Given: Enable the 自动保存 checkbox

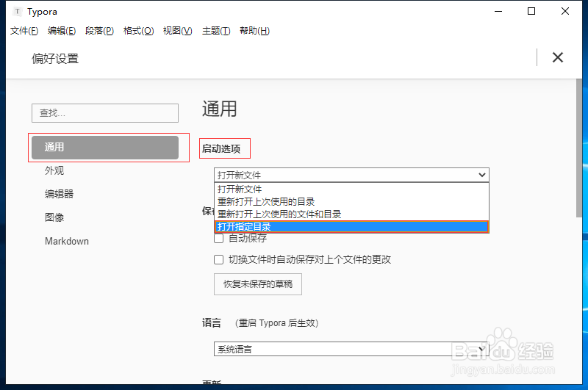Looking at the screenshot, I should (218, 238).
